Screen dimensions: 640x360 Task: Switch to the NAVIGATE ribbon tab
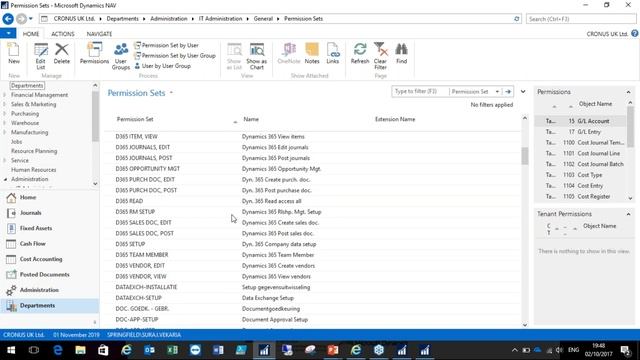[x=99, y=34]
